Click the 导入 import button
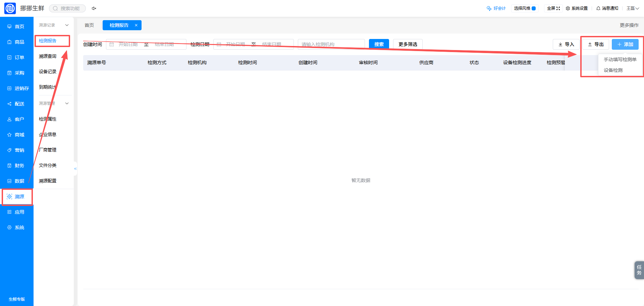 pos(566,44)
